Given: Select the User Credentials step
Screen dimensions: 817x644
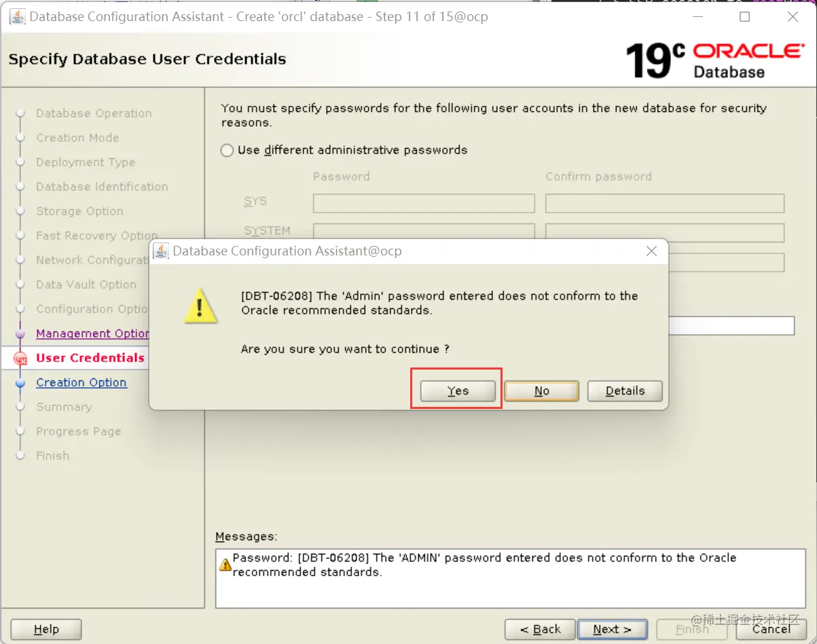Looking at the screenshot, I should pyautogui.click(x=90, y=358).
